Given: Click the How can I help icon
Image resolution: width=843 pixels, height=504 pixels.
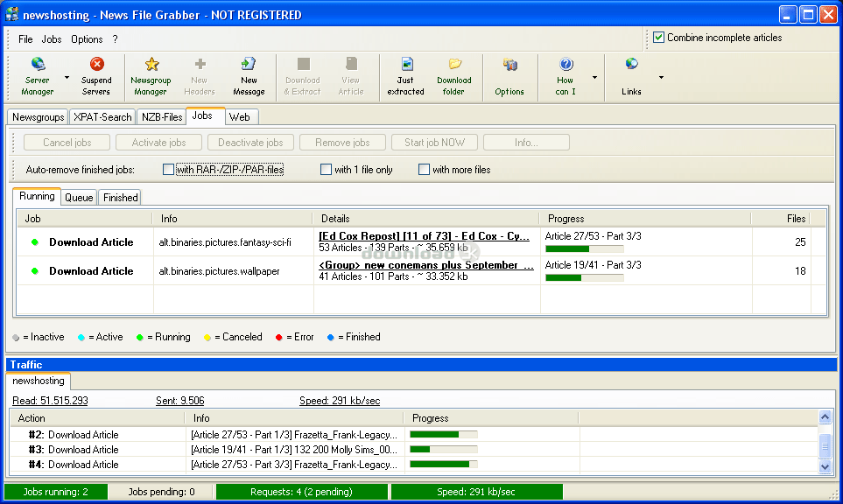Looking at the screenshot, I should [x=566, y=65].
